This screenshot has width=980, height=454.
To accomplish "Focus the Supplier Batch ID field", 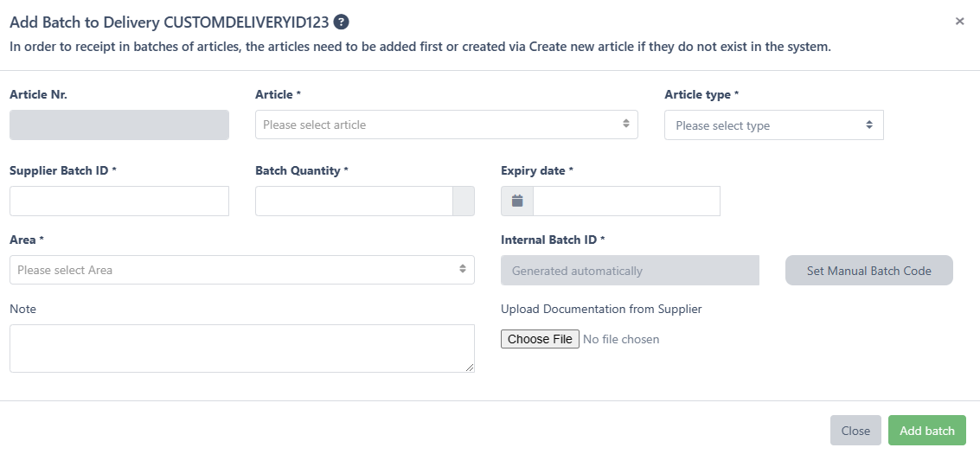I will [x=119, y=201].
